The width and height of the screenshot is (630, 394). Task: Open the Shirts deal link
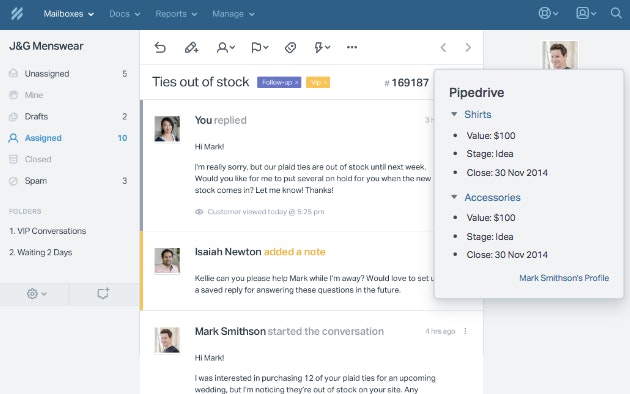[x=478, y=114]
